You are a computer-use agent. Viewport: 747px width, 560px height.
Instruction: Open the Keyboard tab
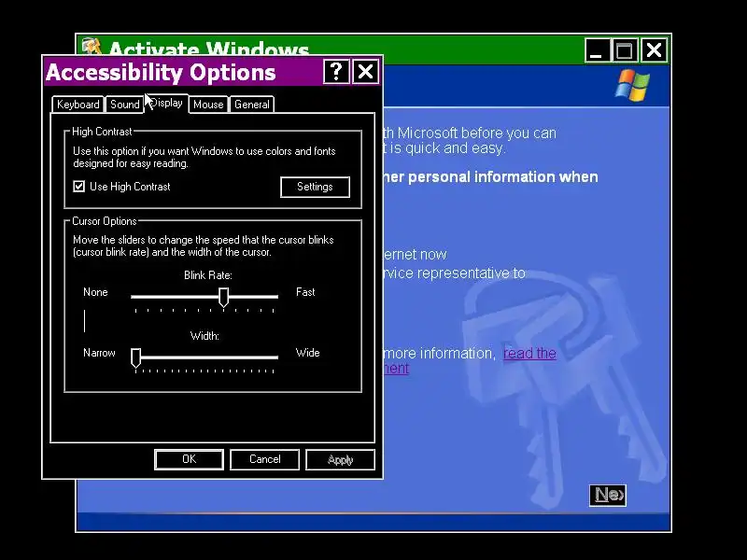coord(78,105)
